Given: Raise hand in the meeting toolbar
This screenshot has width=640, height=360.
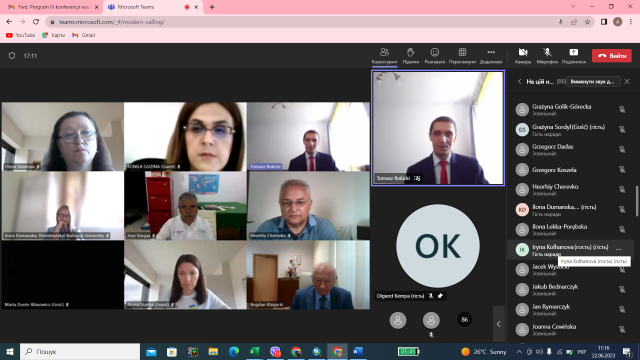Looking at the screenshot, I should (411, 56).
